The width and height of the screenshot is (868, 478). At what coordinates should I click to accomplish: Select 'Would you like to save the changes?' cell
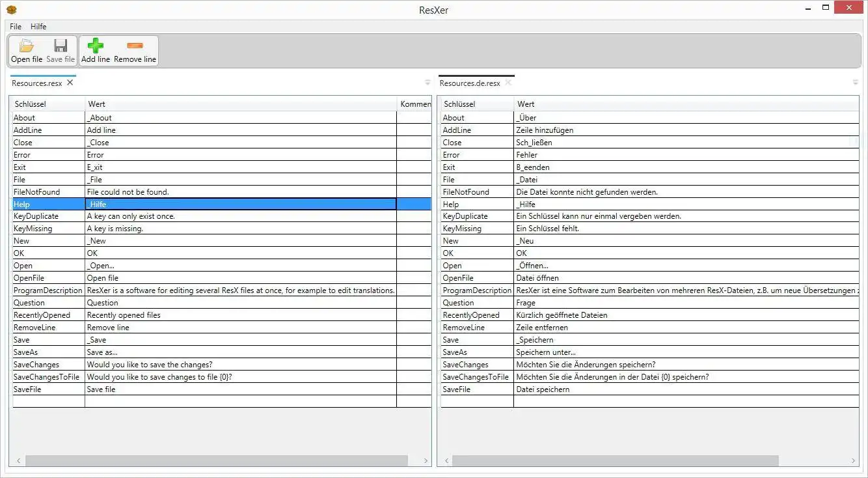click(x=241, y=365)
